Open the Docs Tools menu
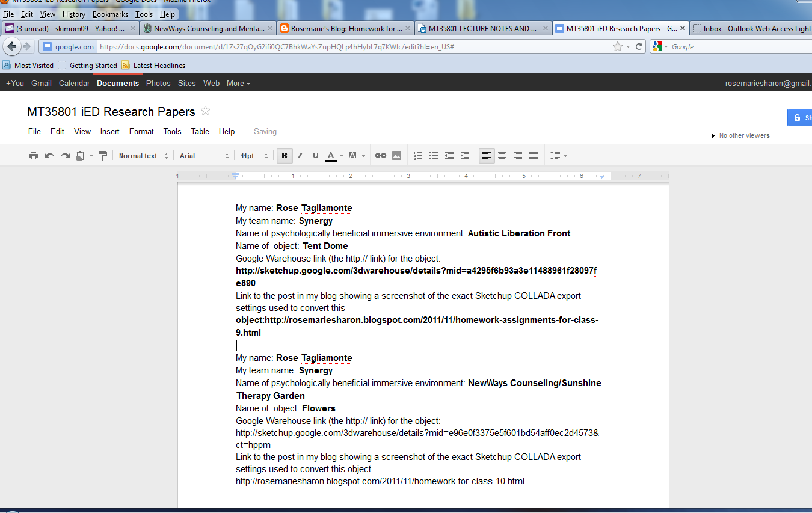Screen dimensions: 812x513 coord(172,131)
